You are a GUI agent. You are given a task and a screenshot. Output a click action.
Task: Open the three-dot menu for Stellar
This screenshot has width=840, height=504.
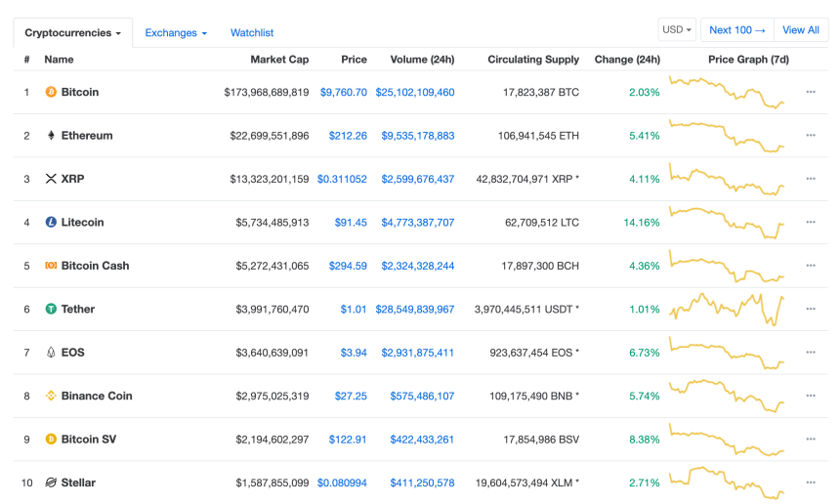(x=811, y=483)
